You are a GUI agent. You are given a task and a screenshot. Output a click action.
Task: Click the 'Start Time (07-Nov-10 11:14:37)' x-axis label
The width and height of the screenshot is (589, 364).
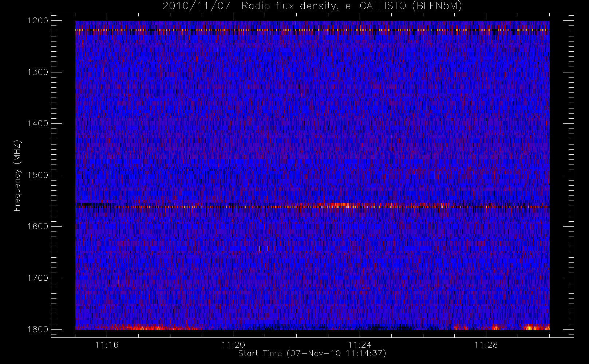click(312, 353)
